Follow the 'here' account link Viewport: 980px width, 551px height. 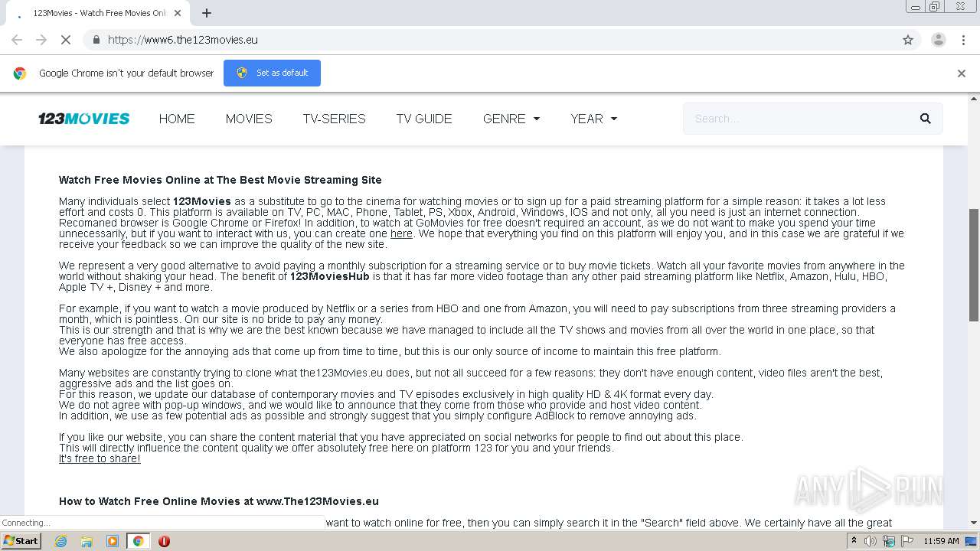click(x=401, y=233)
